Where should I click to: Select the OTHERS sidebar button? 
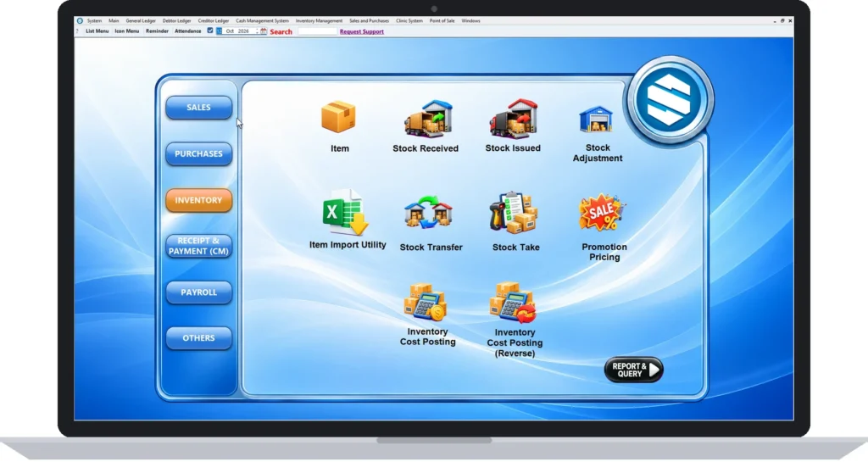point(198,338)
